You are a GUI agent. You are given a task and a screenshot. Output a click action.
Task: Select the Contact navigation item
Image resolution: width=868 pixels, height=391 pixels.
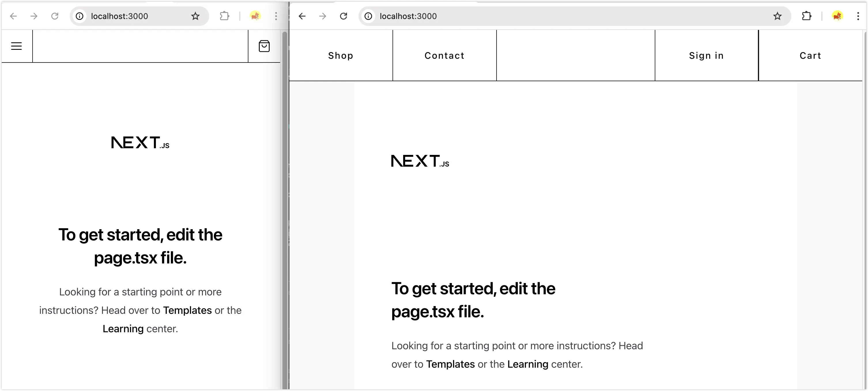pyautogui.click(x=444, y=56)
